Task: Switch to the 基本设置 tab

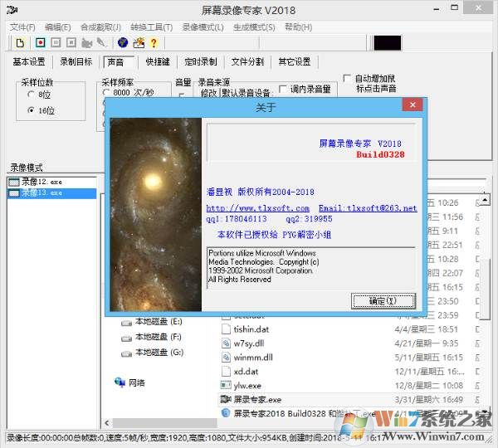Action: pos(29,61)
